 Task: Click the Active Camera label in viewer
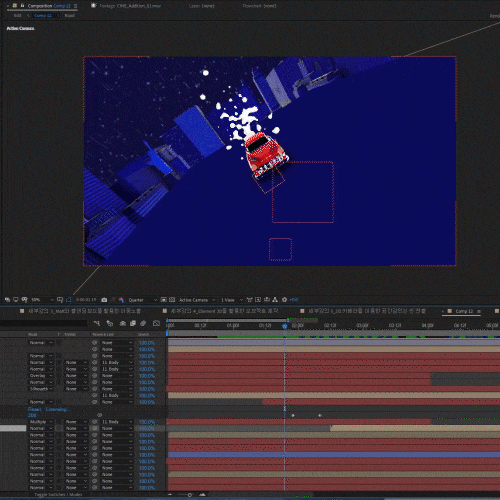pos(20,28)
